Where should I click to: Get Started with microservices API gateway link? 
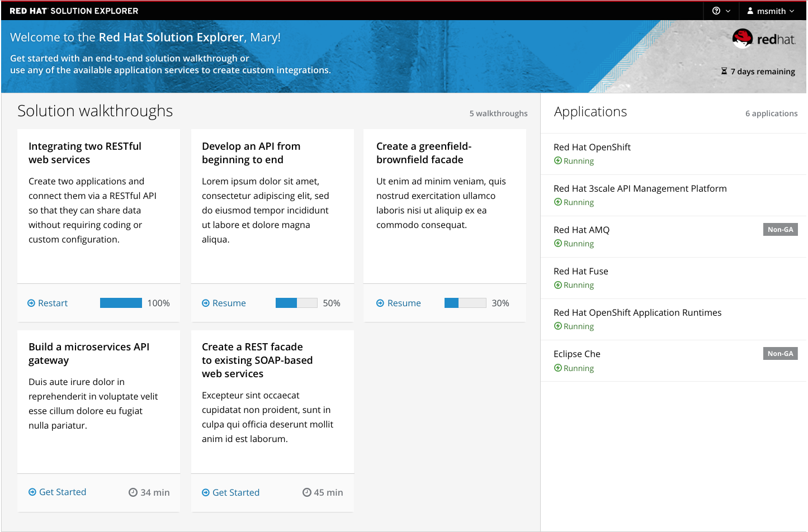pyautogui.click(x=63, y=492)
